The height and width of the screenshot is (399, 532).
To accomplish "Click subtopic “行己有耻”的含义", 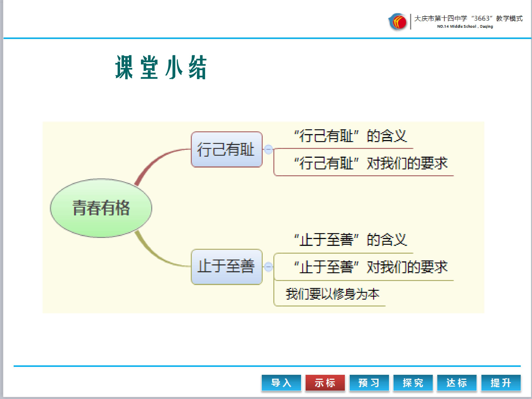I will click(x=351, y=136).
